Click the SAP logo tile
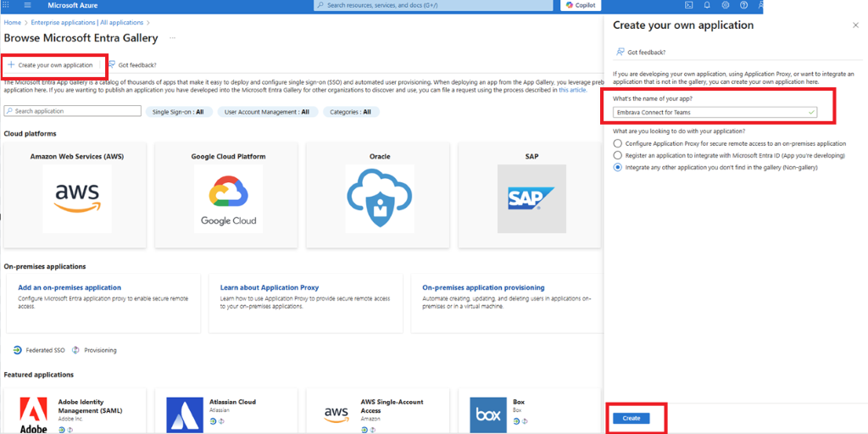 coord(531,198)
